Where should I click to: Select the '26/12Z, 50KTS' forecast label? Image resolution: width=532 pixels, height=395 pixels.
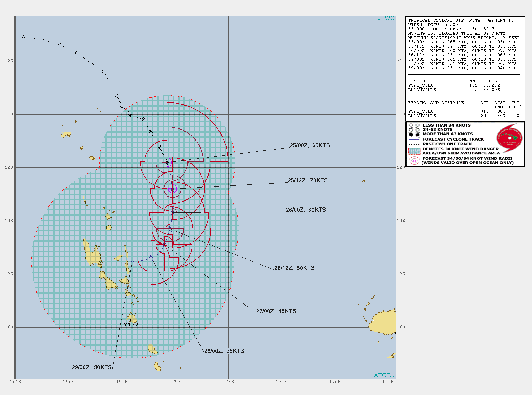click(294, 268)
